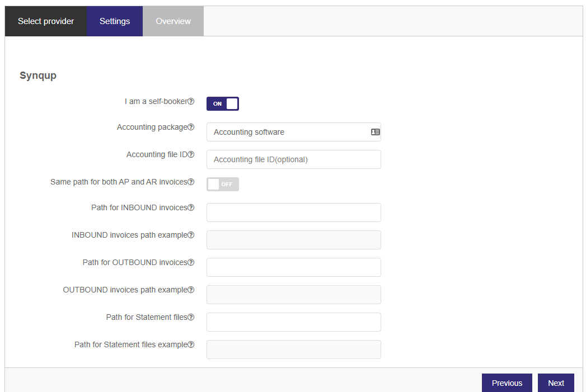Click the Path for OUTBOUND invoices field
586x392 pixels.
coord(294,267)
